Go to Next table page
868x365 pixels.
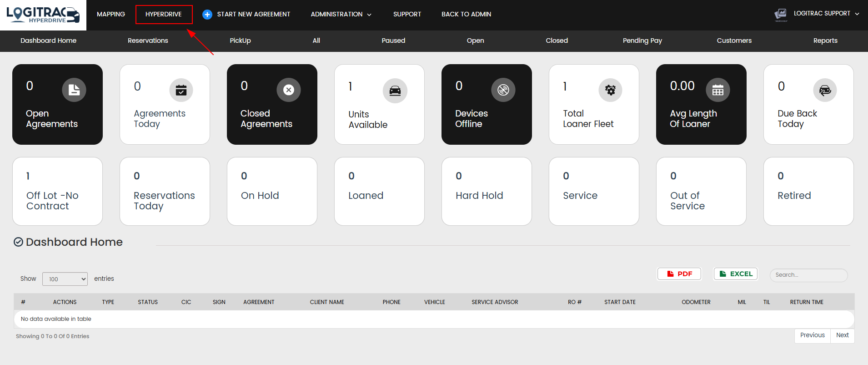pos(842,335)
